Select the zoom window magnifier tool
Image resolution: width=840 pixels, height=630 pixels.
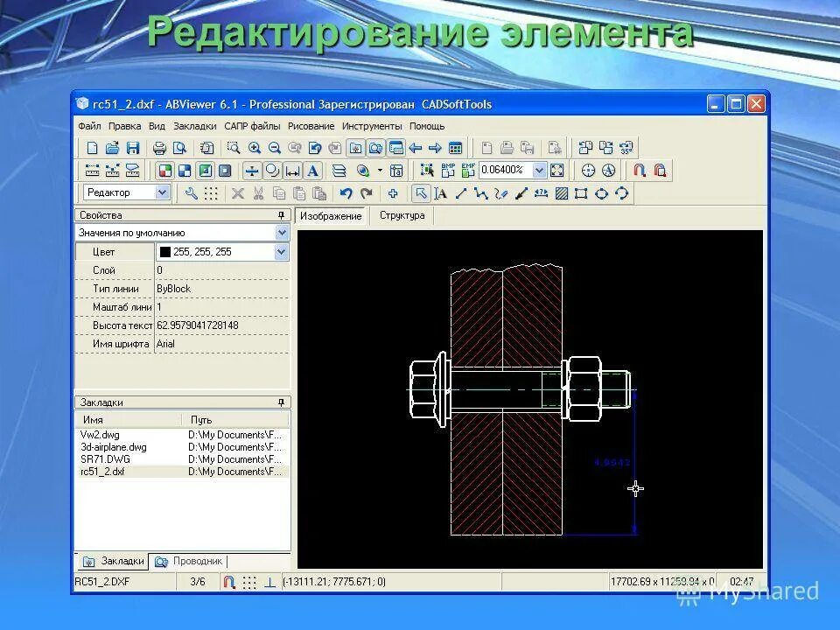[234, 149]
